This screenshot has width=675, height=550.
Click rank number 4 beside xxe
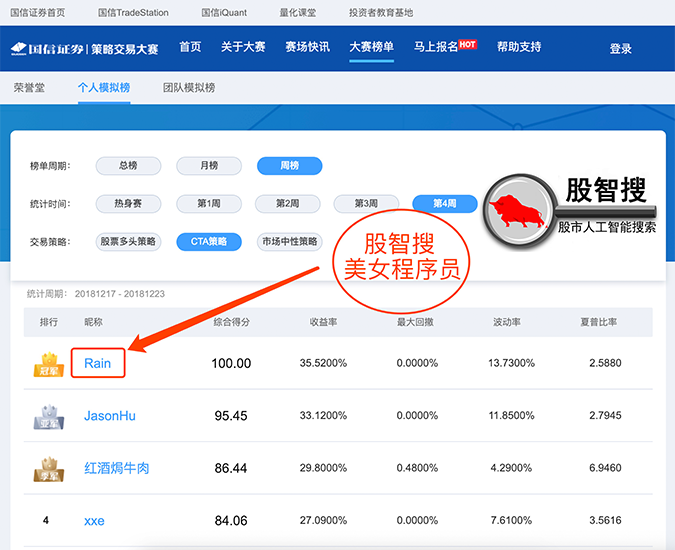point(46,521)
